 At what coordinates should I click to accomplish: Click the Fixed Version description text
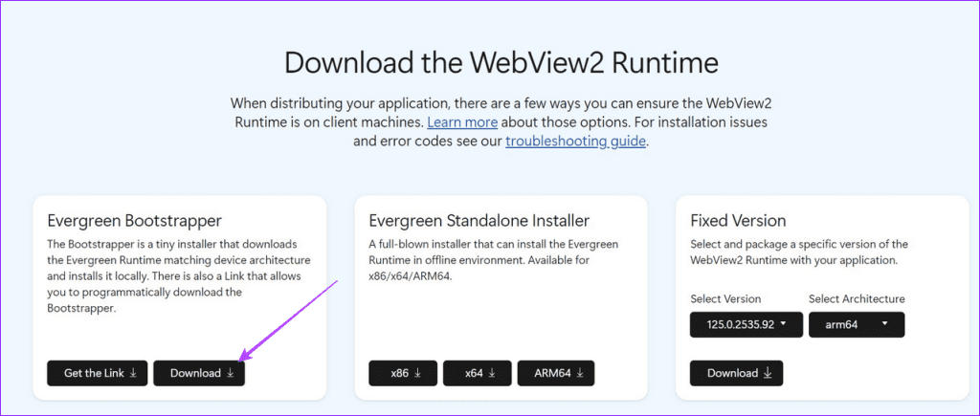[x=799, y=252]
